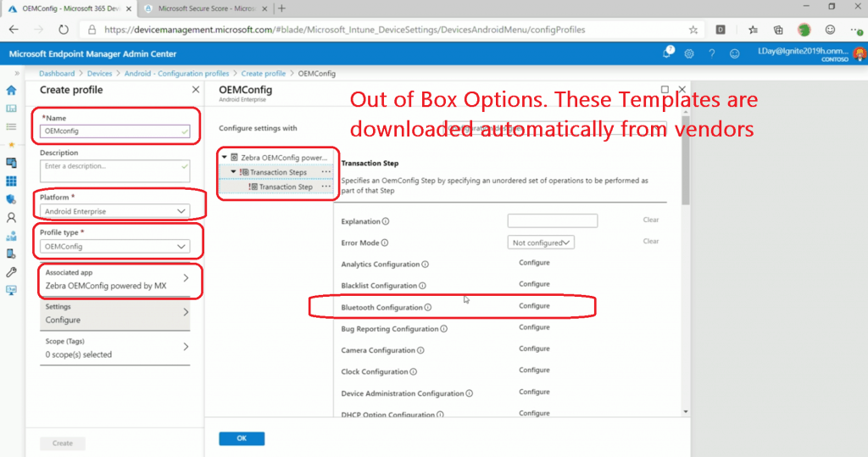Screen dimensions: 868x457
Task: Show info for Bluetooth Configuration
Action: pos(428,308)
